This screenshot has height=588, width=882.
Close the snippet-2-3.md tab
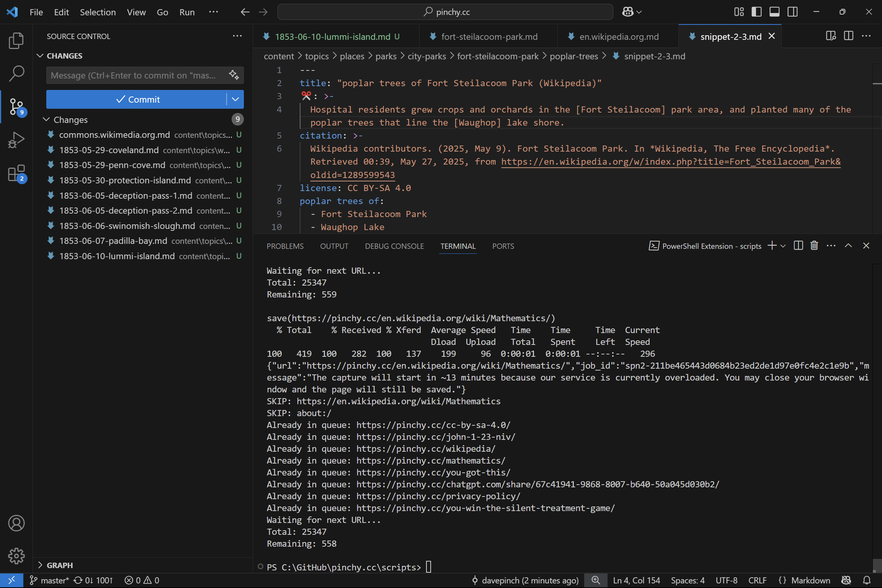(x=772, y=36)
